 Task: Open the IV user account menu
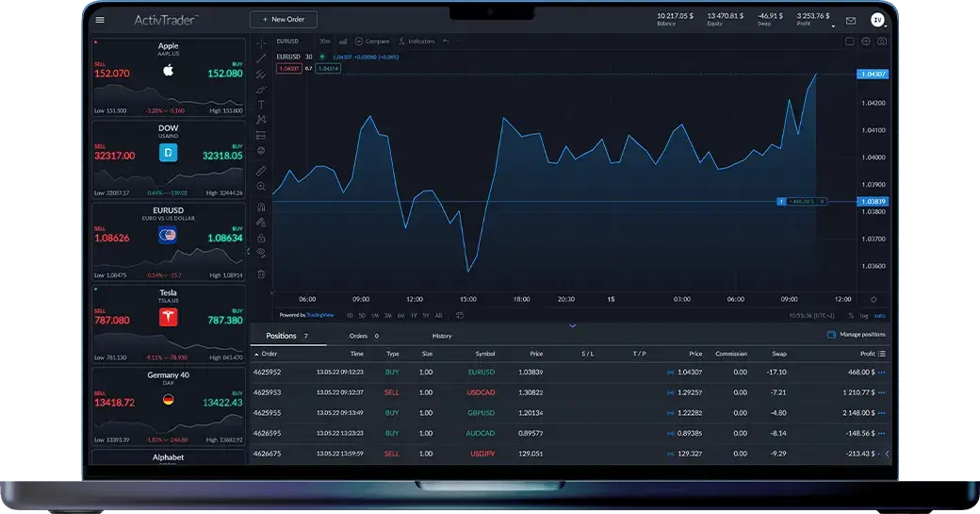877,20
